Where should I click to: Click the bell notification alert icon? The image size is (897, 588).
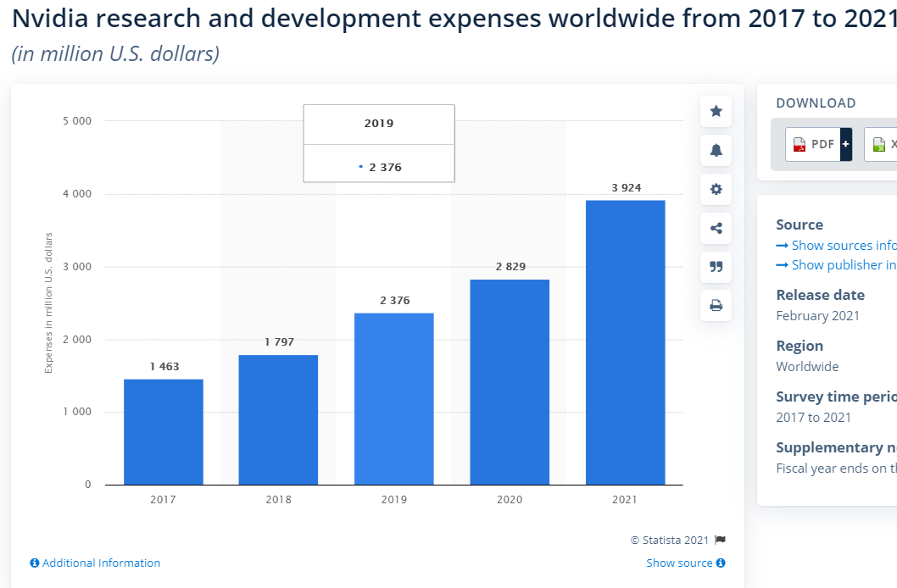click(716, 150)
